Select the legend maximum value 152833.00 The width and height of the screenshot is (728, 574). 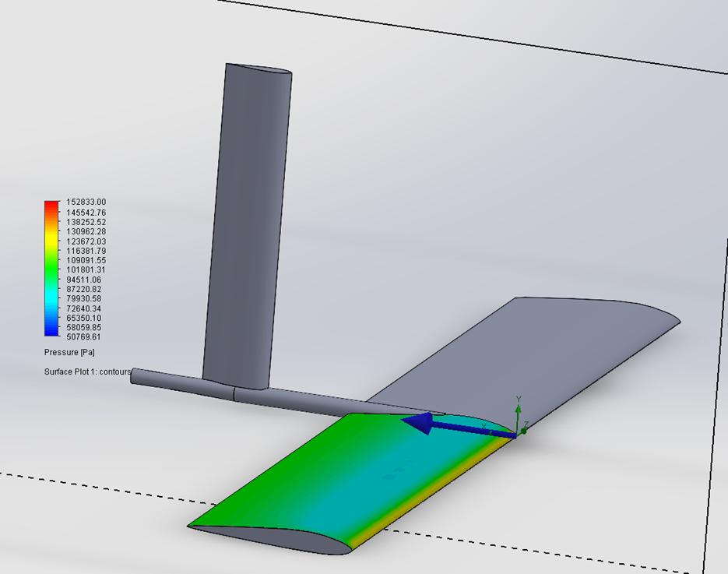[x=86, y=202]
